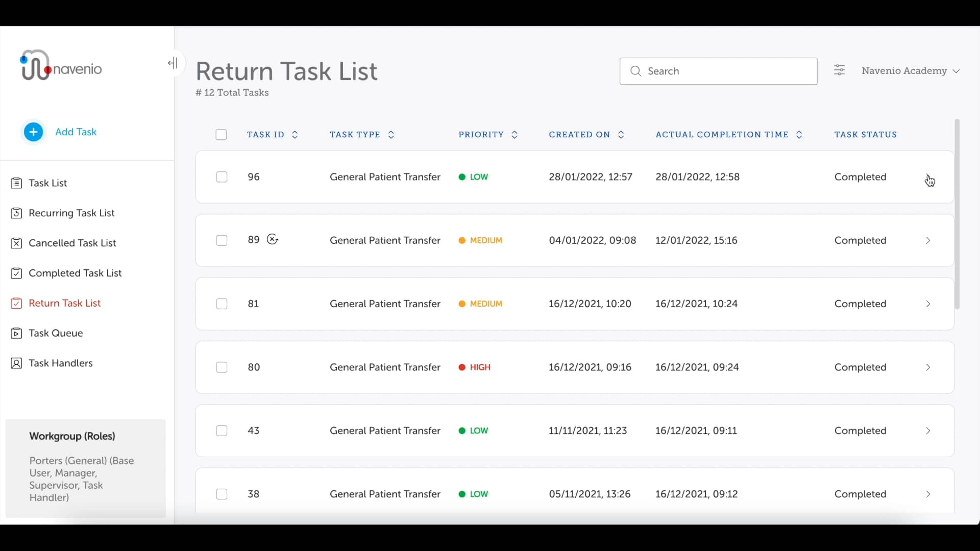Open filter settings sliders icon
Viewport: 980px width, 551px height.
[840, 70]
